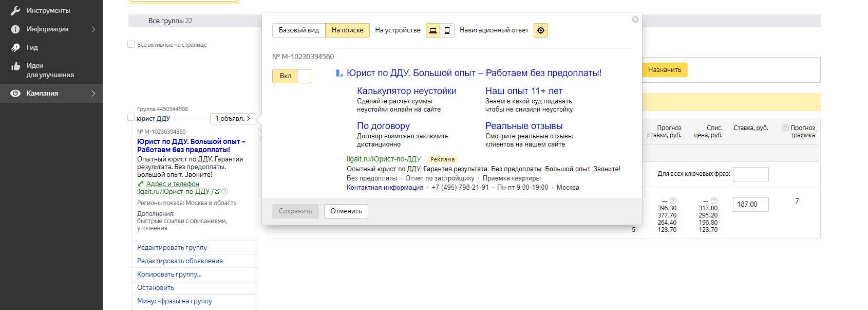Click the site favicon before the ad headline
Screen dimensions: 868x310
point(339,73)
